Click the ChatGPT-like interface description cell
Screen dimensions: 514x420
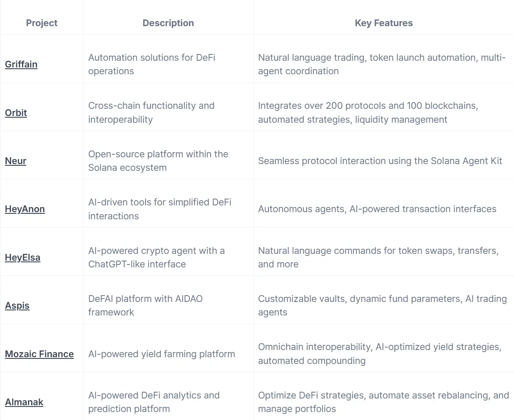pyautogui.click(x=157, y=257)
